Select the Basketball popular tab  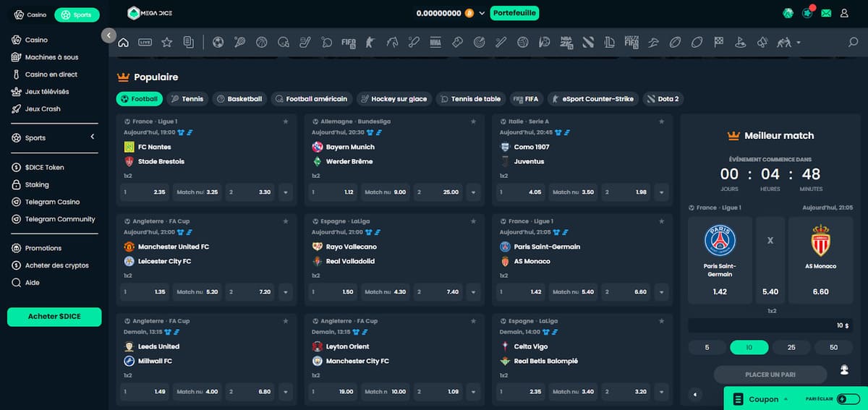click(239, 99)
